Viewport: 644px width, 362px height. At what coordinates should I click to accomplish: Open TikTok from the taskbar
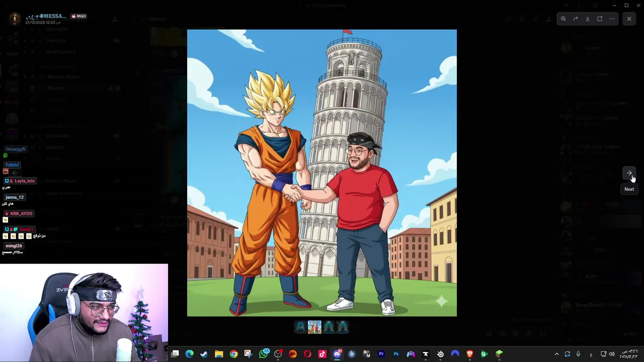click(323, 354)
